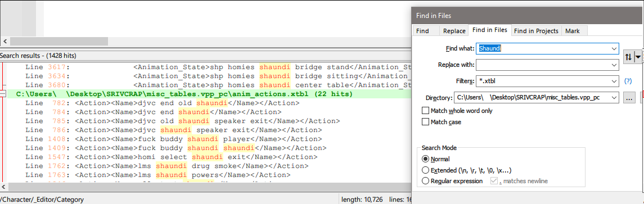The height and width of the screenshot is (204, 644).
Task: Enable Match whole word only
Action: pyautogui.click(x=426, y=111)
